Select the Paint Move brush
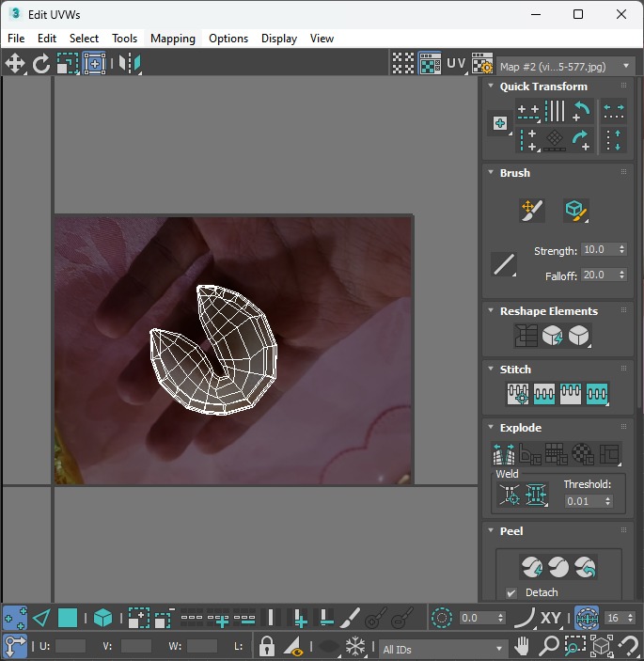Screen dimensions: 644x661 tap(532, 211)
